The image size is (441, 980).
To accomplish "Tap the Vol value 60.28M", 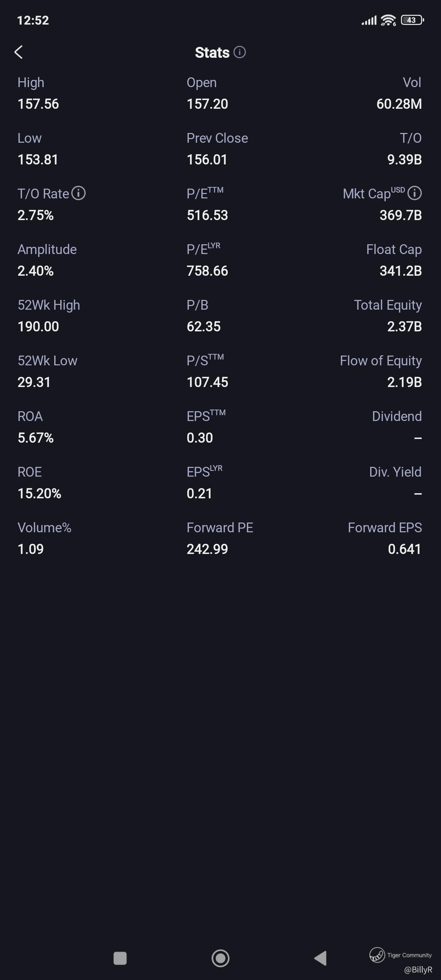I will click(x=399, y=104).
